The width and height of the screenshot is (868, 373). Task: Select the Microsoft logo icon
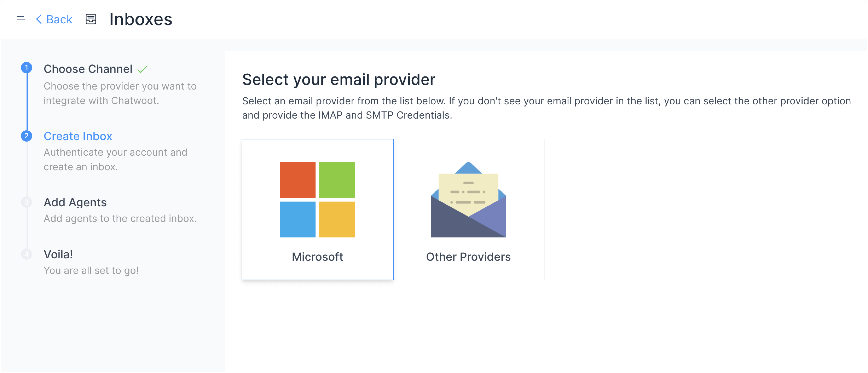pos(317,200)
